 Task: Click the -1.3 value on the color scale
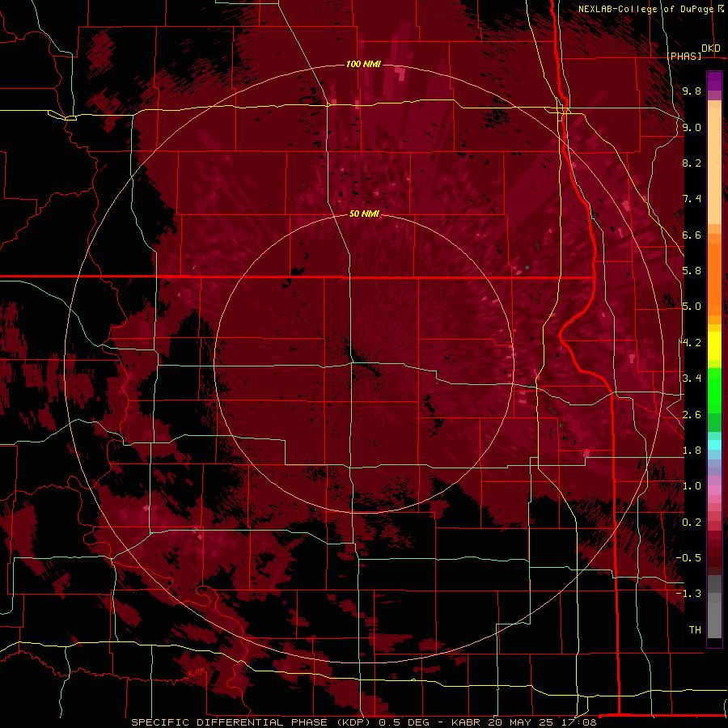click(688, 594)
